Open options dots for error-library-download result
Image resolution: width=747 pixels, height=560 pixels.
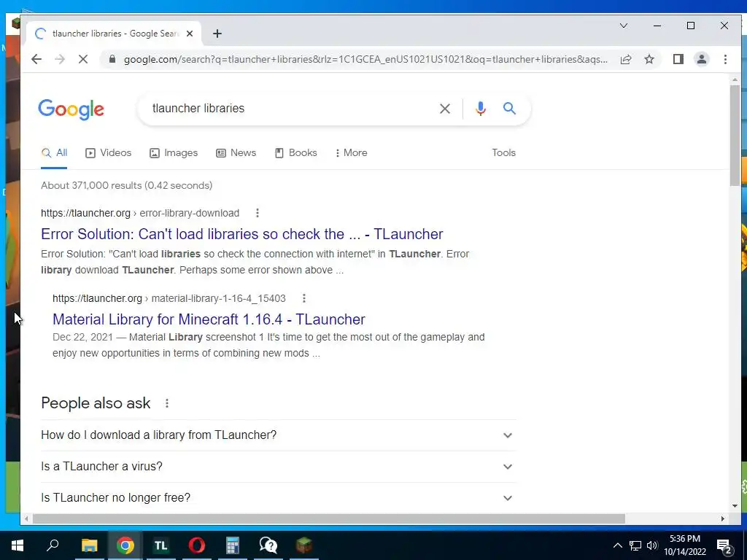258,213
